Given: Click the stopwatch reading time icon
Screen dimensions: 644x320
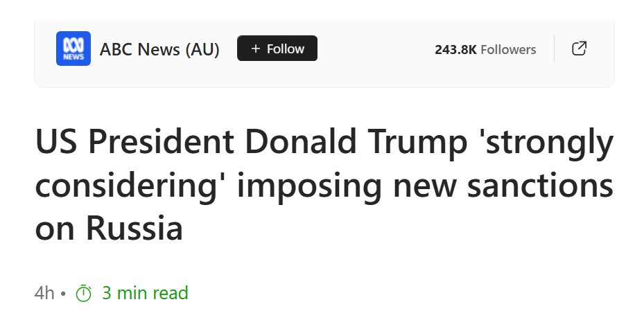Looking at the screenshot, I should point(84,294).
